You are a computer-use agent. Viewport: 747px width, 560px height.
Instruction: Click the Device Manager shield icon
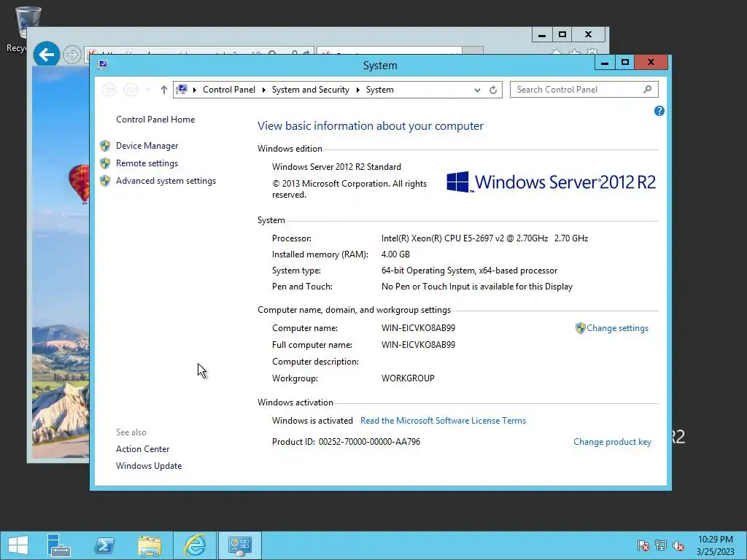point(105,146)
